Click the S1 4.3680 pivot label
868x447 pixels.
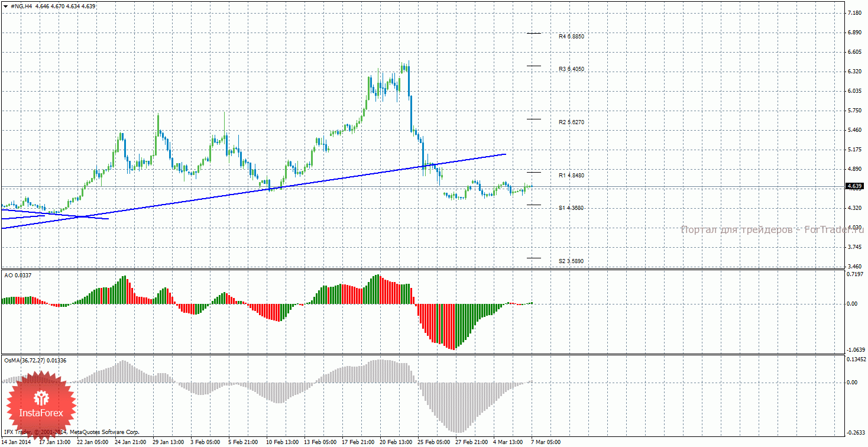tap(571, 208)
